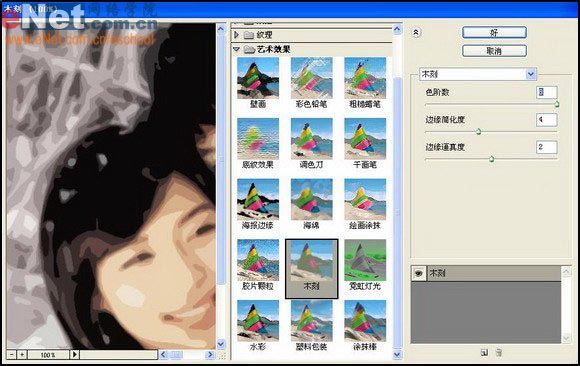Select the 壁画 (Fresco) filter thumbnail

[x=258, y=78]
